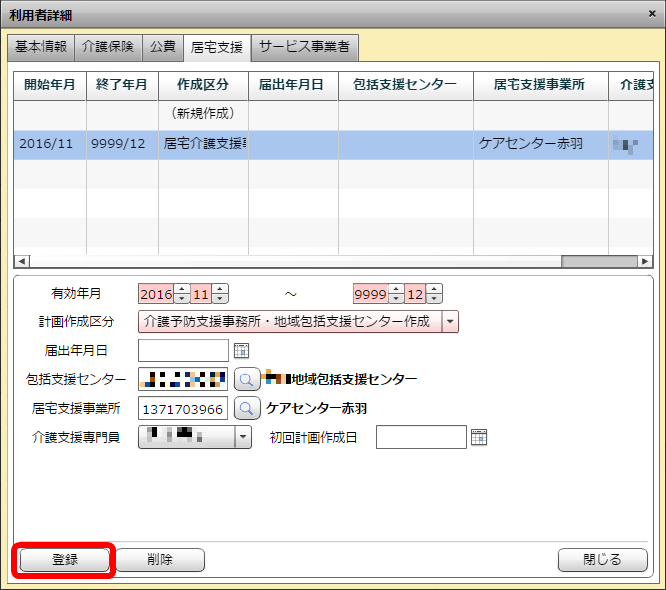666x590 pixels.
Task: Open calendar picker for 届出年月日
Action: pyautogui.click(x=240, y=350)
